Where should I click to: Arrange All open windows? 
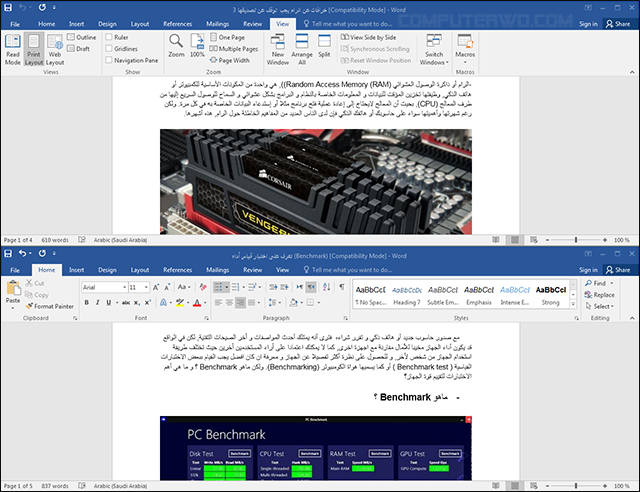point(302,49)
